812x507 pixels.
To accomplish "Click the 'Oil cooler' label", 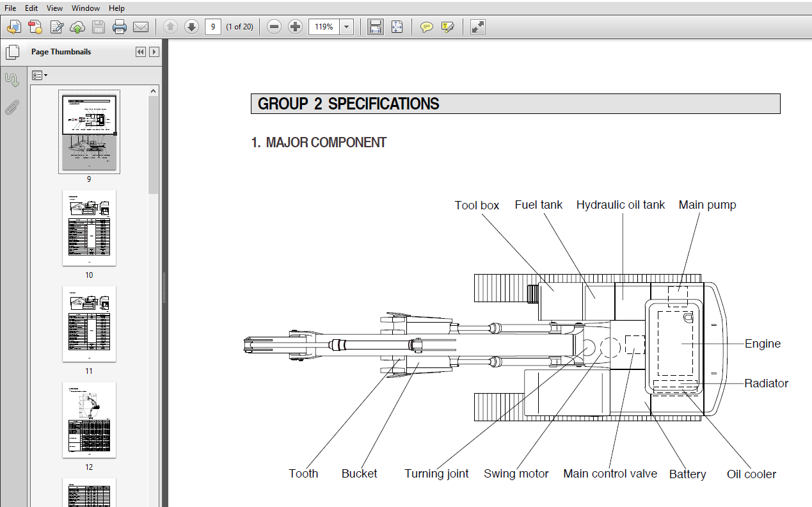I will [x=751, y=474].
